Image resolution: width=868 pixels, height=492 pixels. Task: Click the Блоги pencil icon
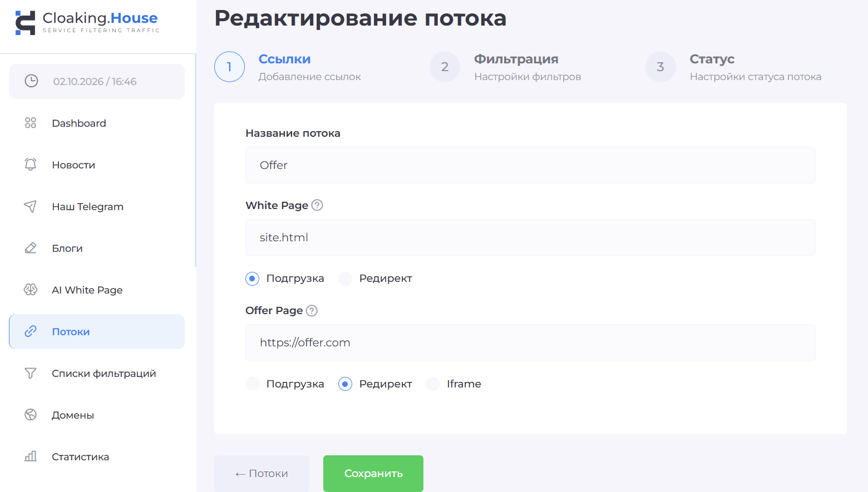(31, 248)
